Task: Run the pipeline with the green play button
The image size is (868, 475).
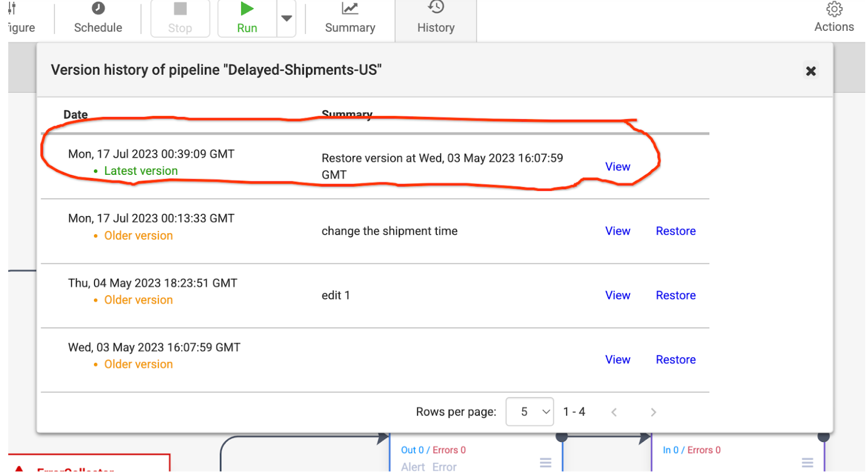Action: tap(247, 18)
